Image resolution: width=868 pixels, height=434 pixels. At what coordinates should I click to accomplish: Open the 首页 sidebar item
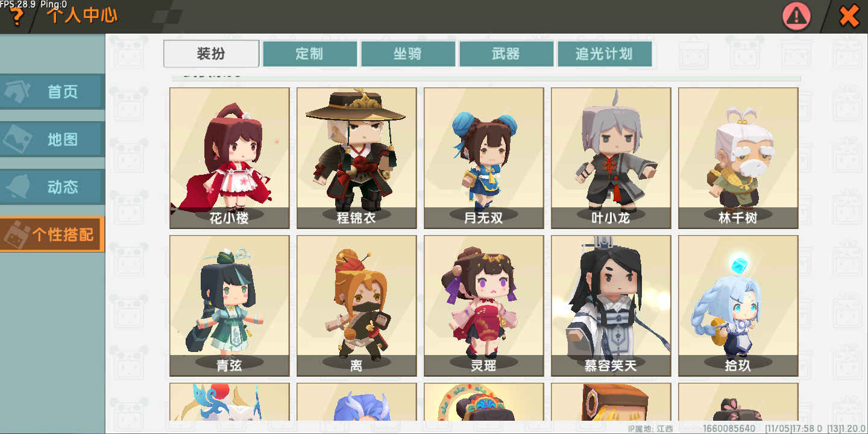(x=52, y=92)
